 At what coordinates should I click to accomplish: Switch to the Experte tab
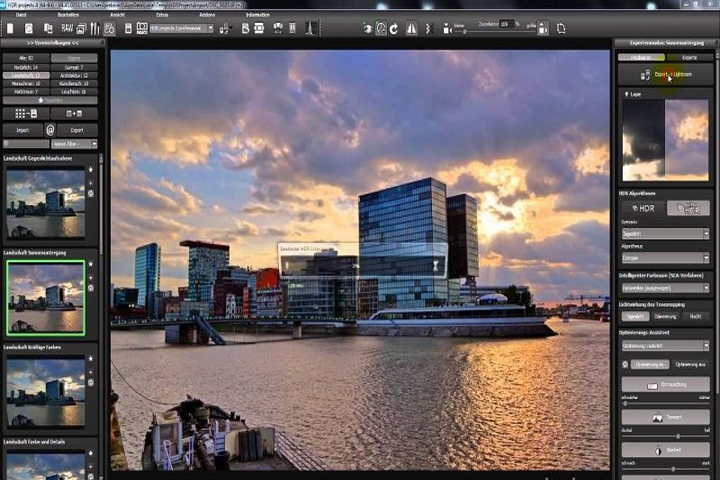click(x=689, y=57)
